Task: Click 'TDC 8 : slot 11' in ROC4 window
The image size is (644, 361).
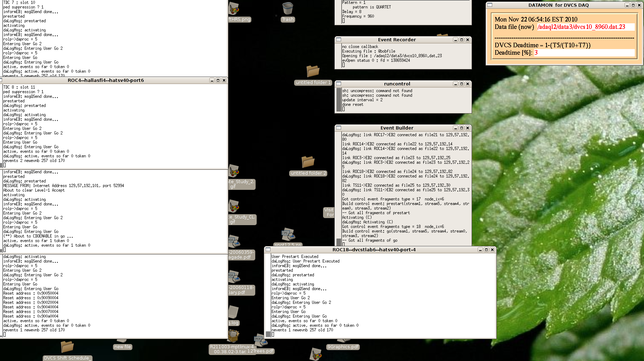Action: tap(19, 87)
